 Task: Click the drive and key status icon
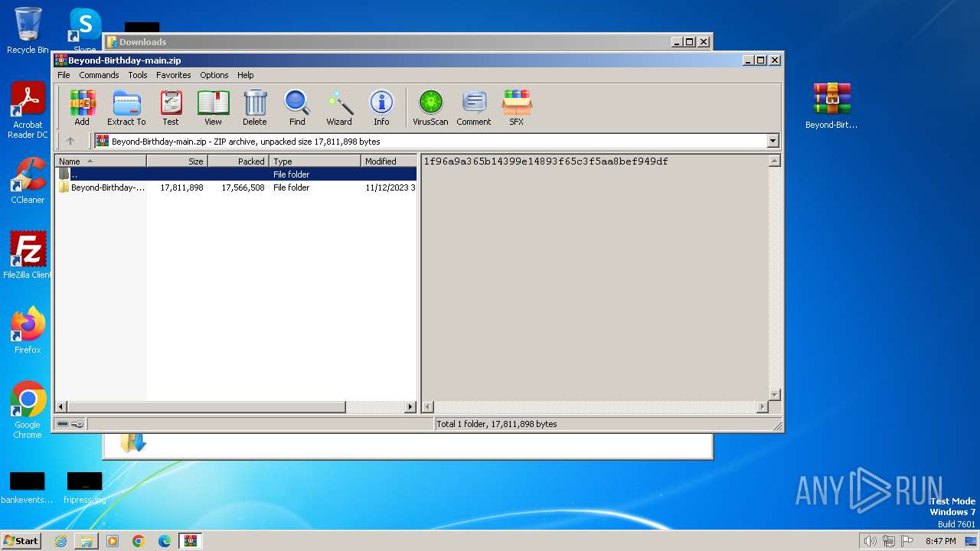point(70,424)
